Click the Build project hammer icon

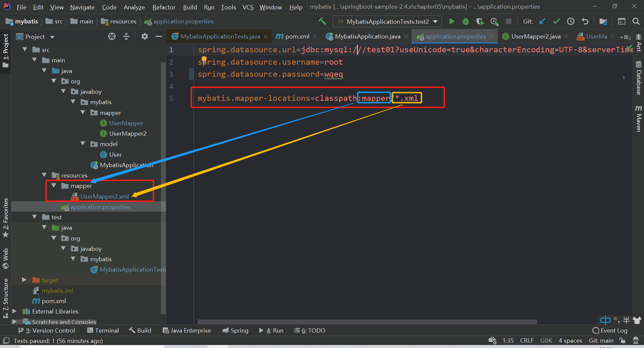pos(322,21)
